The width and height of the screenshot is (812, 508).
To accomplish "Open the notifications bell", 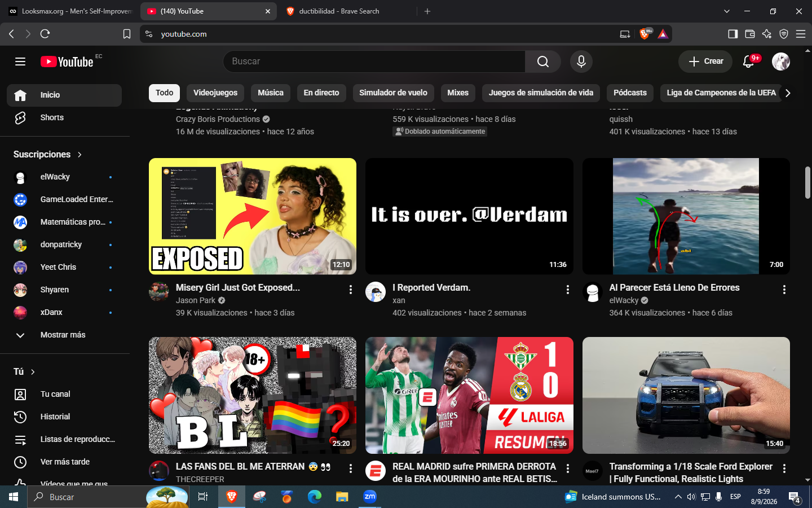I will (x=749, y=62).
